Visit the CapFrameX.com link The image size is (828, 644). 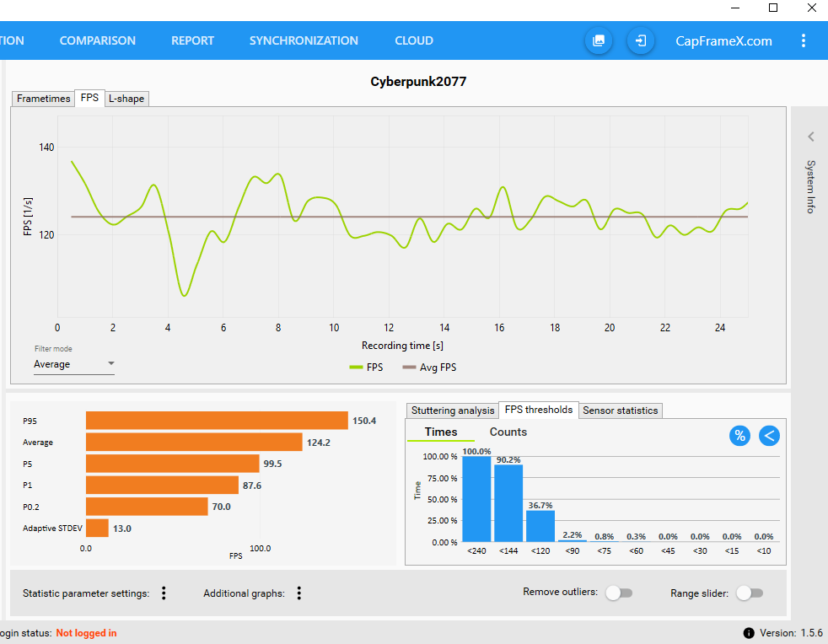tap(723, 41)
